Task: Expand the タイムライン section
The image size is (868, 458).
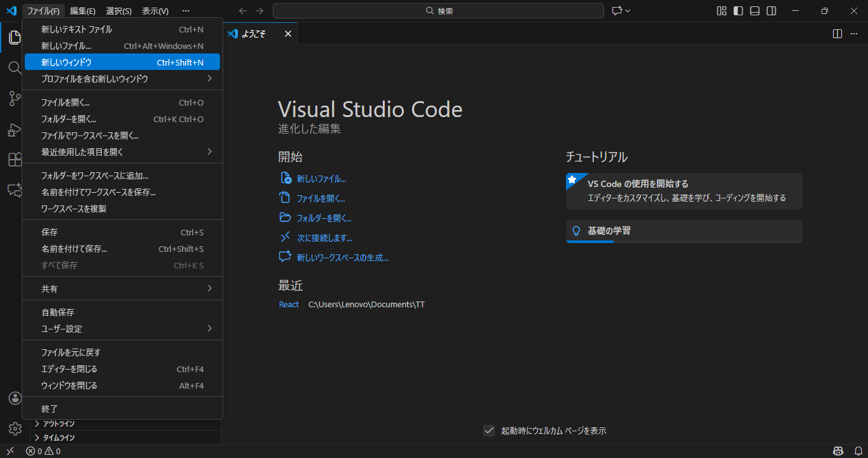Action: pyautogui.click(x=125, y=438)
